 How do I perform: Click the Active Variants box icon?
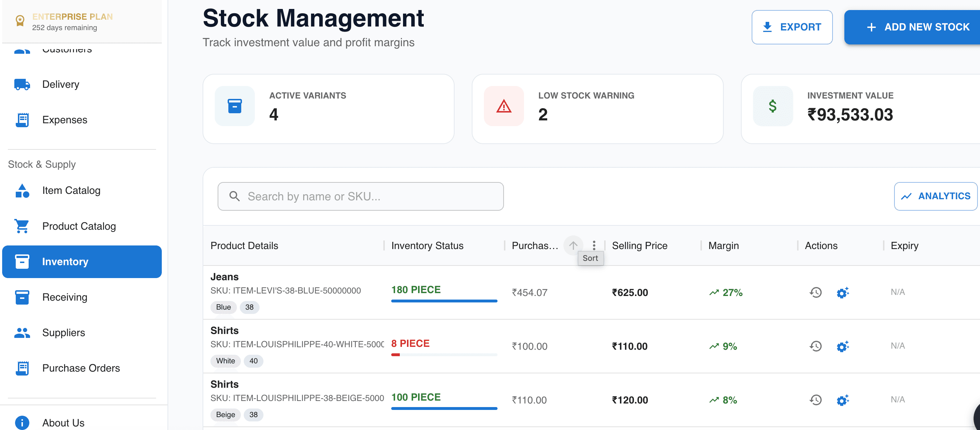(235, 106)
